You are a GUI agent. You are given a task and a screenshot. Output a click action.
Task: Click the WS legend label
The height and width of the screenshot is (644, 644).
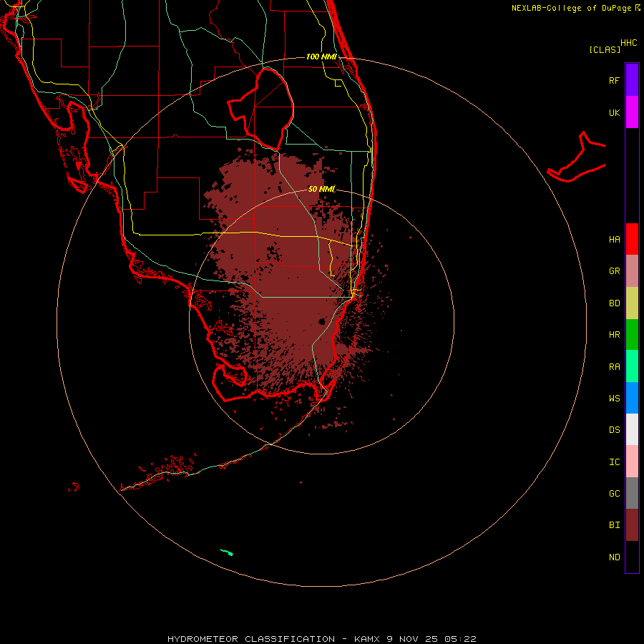[x=614, y=398]
